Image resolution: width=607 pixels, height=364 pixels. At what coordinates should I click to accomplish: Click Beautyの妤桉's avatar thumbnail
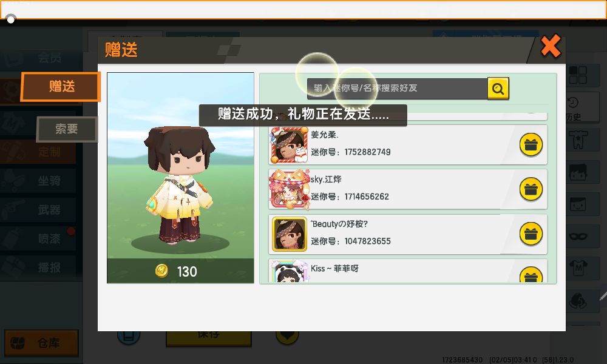tap(289, 234)
